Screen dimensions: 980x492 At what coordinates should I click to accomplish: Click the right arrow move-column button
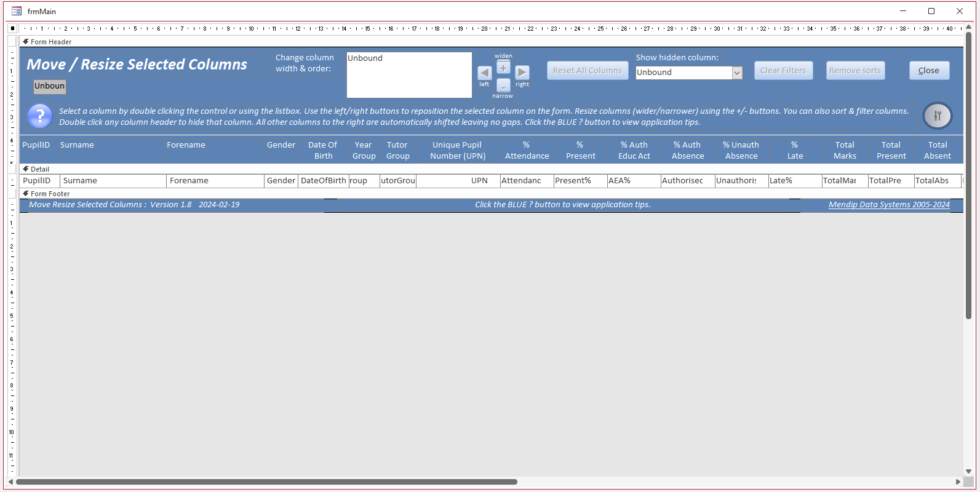[x=522, y=73]
